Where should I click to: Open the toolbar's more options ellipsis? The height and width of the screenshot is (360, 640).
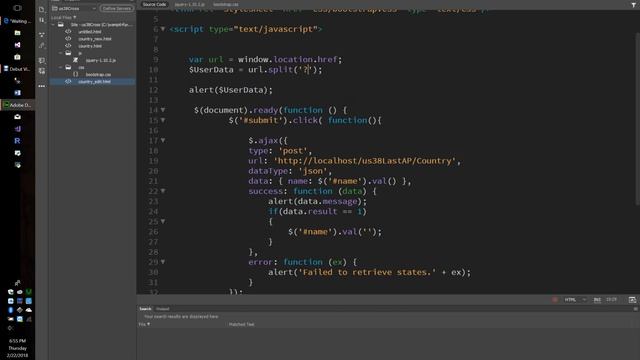[x=42, y=86]
